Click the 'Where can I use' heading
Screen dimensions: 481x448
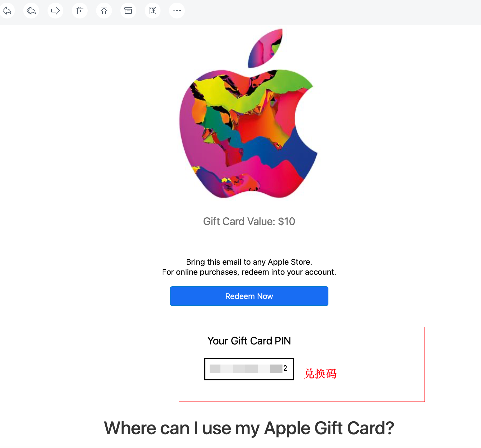point(249,428)
